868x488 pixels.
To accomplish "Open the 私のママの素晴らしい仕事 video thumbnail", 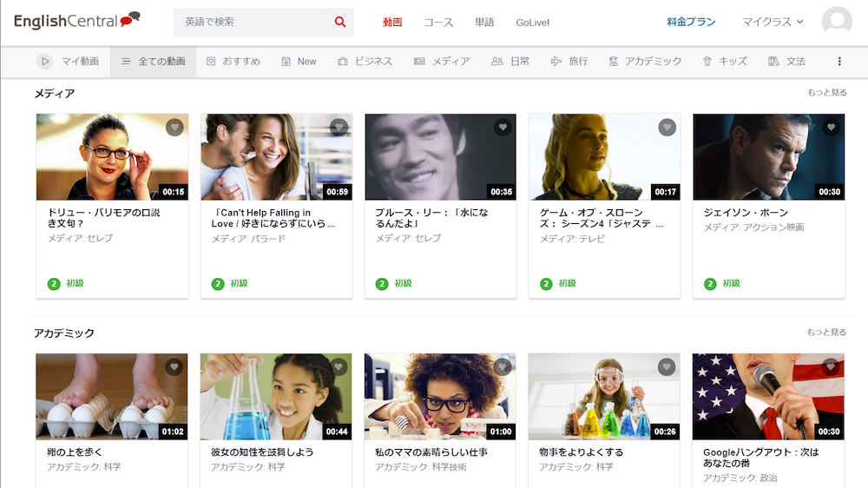I will (x=440, y=397).
